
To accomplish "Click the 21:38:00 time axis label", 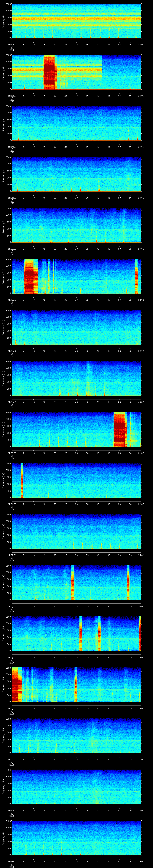I will point(12,861).
